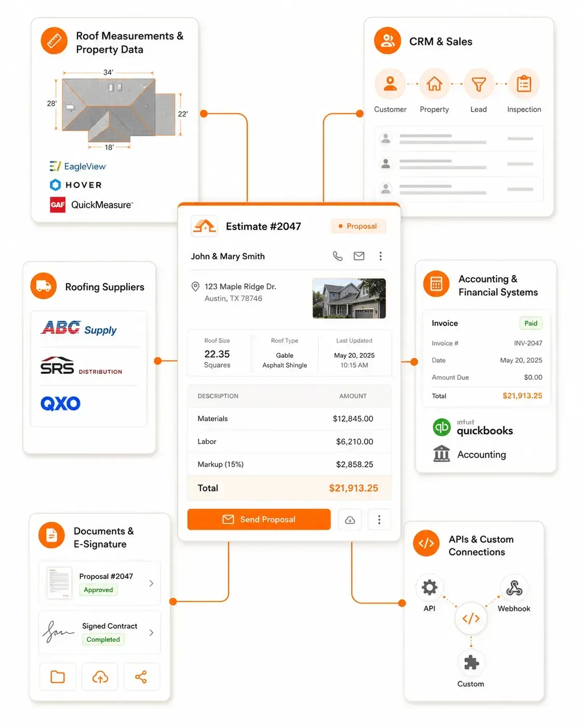Screen dimensions: 583x728
Task: Click the Materials amount $12,845.00
Action: pyautogui.click(x=353, y=419)
